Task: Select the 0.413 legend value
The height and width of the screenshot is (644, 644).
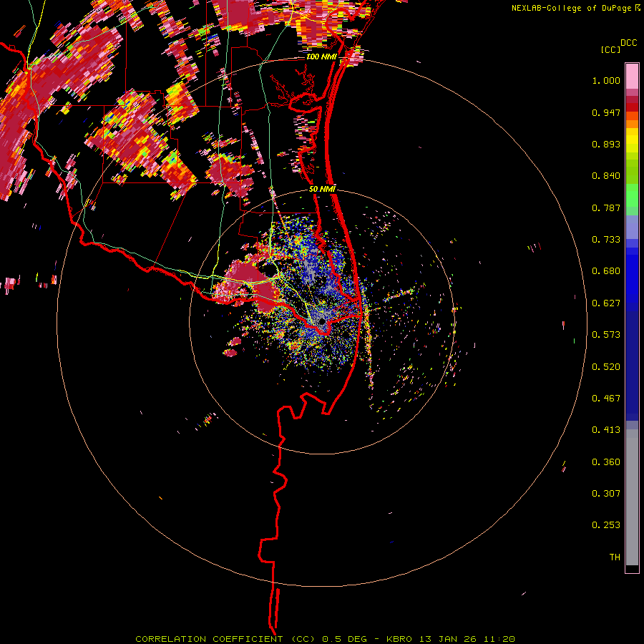Action: pyautogui.click(x=606, y=430)
